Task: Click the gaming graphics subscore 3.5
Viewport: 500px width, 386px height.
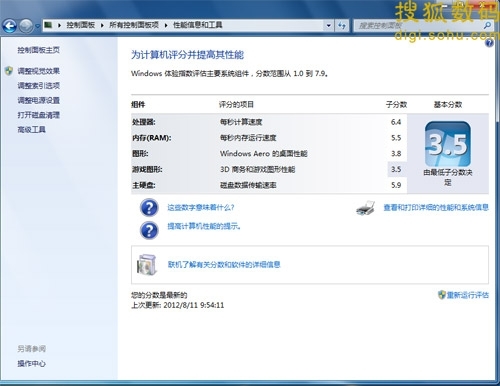Action: pyautogui.click(x=396, y=169)
